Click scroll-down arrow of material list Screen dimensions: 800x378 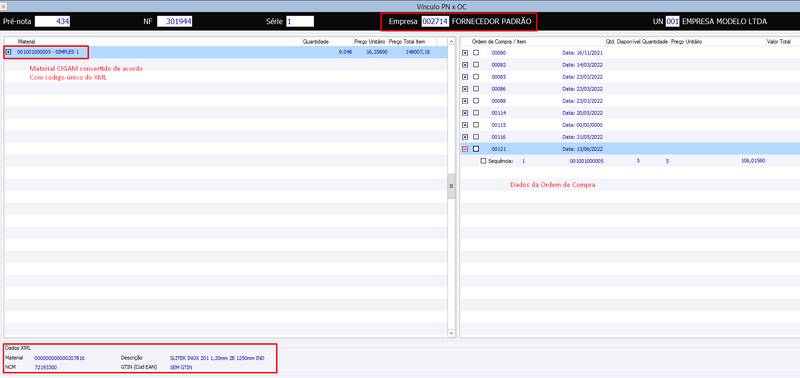point(451,333)
